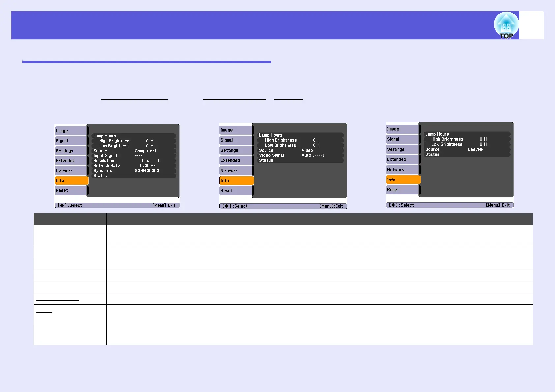Viewport: 555px width, 392px height.
Task: Select Signal in the Computer1 source menu
Action: coord(71,141)
